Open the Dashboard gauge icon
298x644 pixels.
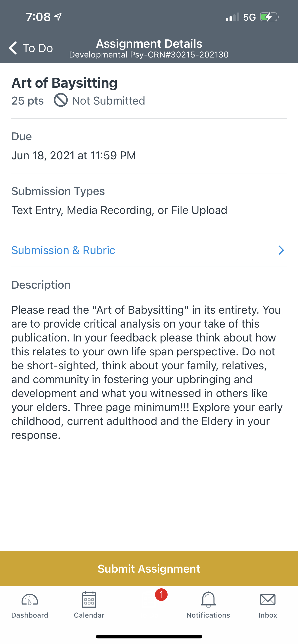29,600
